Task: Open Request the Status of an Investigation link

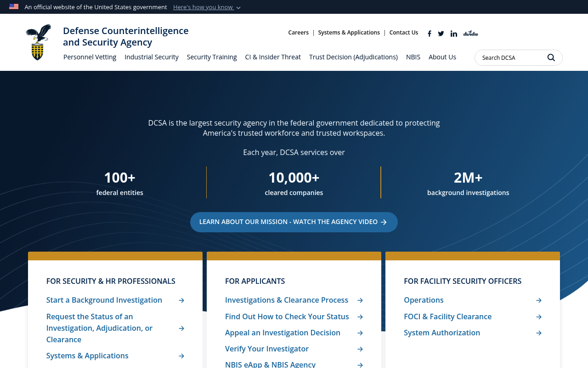Action: [x=100, y=328]
